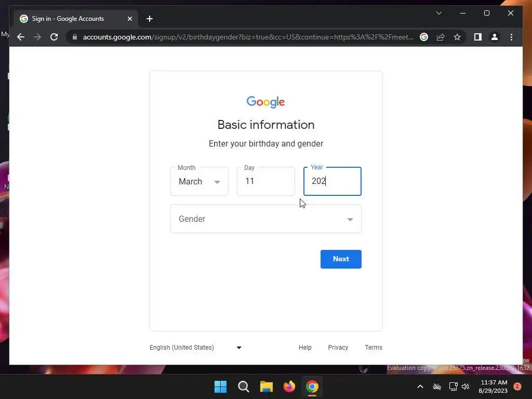
Task: Launch Firefox from the taskbar
Action: (x=289, y=387)
